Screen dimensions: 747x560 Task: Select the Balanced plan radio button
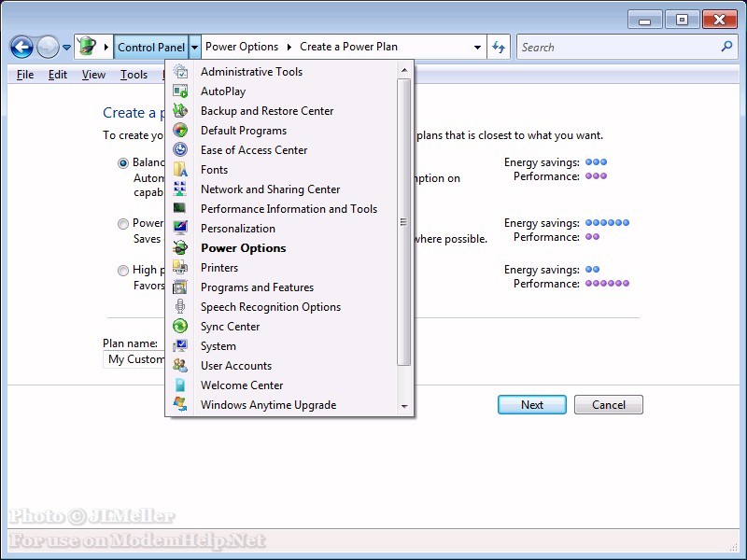[123, 163]
